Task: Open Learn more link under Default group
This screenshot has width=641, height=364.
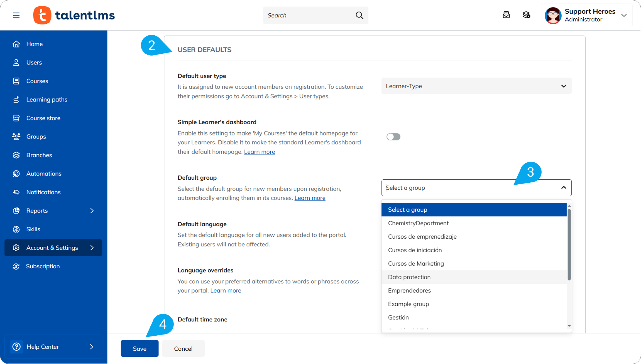Action: [310, 198]
